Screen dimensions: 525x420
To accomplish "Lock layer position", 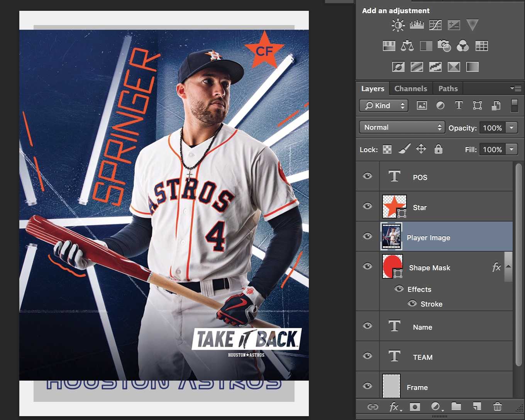I will [421, 149].
